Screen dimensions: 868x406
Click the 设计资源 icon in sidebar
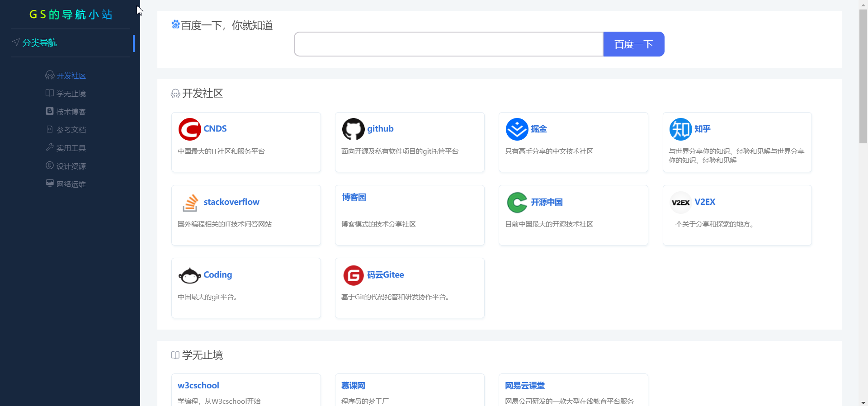(50, 165)
